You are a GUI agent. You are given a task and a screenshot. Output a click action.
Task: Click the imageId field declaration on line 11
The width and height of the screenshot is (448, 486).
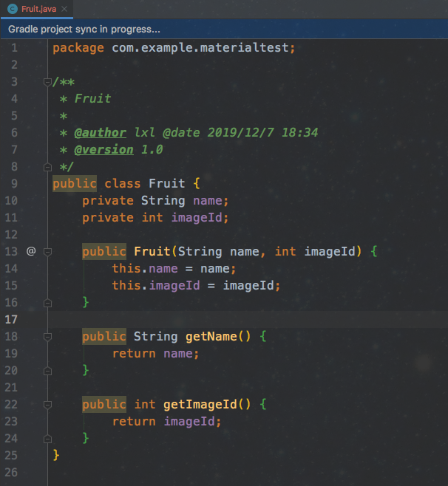tap(197, 218)
